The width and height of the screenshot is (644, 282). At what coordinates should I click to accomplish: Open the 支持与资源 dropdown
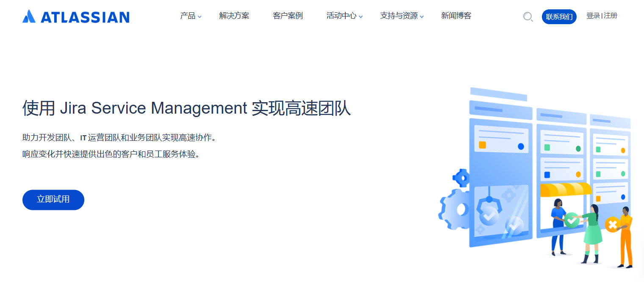399,16
